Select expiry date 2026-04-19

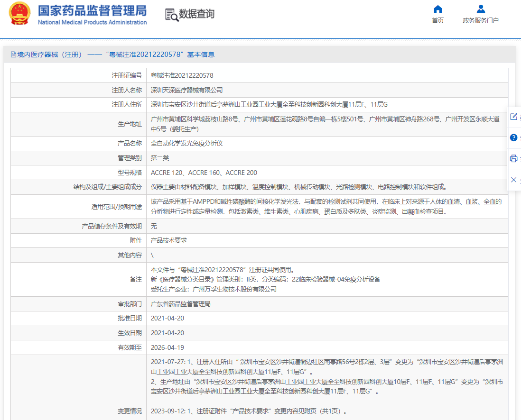point(167,347)
